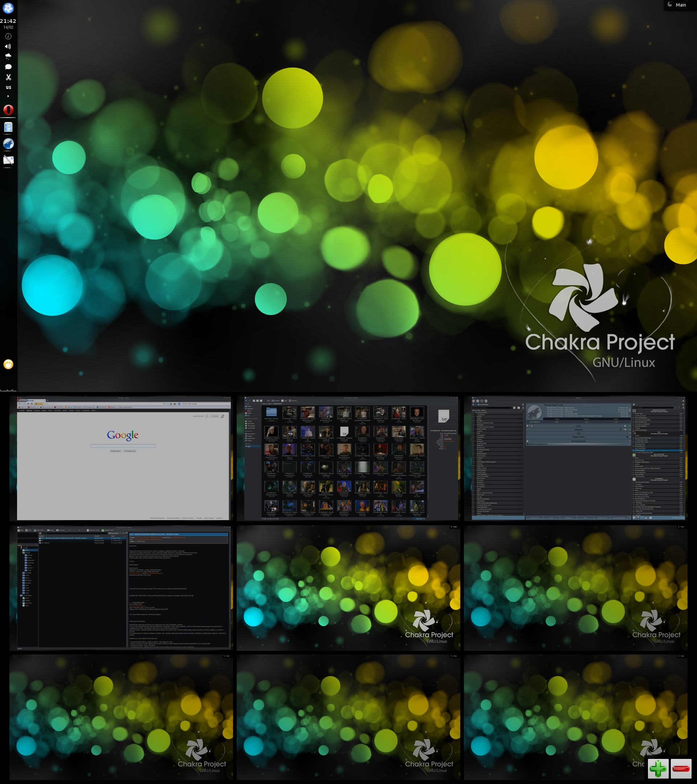Open the KMail envelope icon
The height and width of the screenshot is (784, 697).
8,160
